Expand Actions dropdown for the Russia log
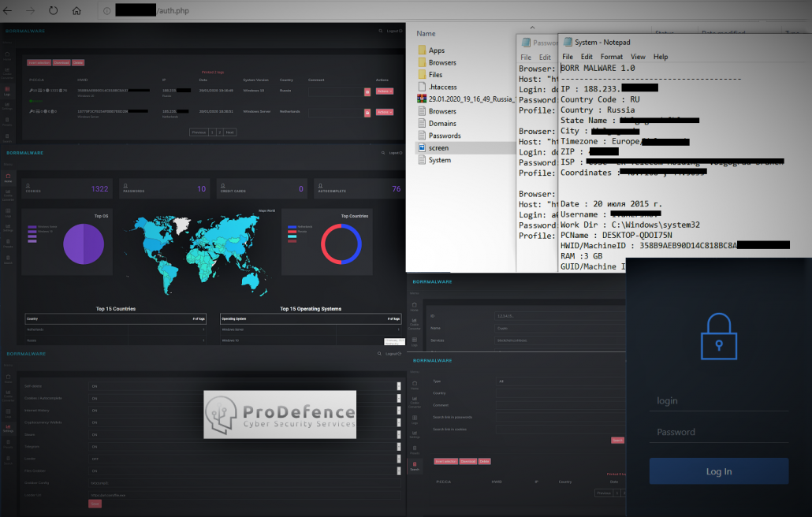Viewport: 812px width, 517px height. tap(384, 91)
